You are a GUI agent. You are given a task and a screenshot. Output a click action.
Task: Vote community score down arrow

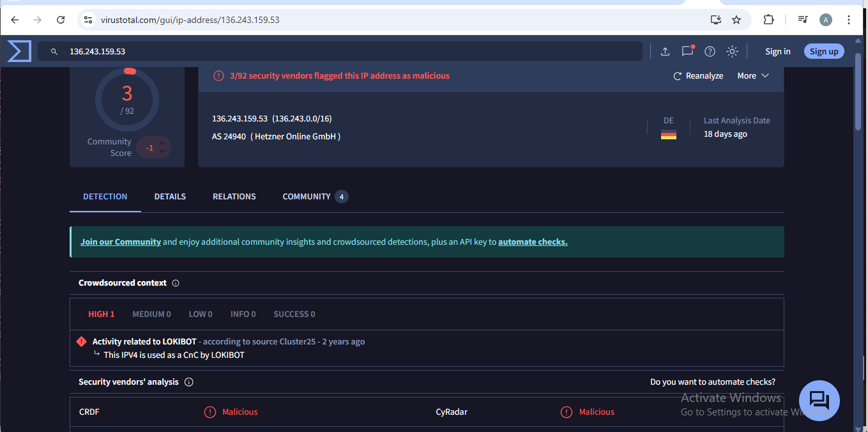[x=163, y=153]
